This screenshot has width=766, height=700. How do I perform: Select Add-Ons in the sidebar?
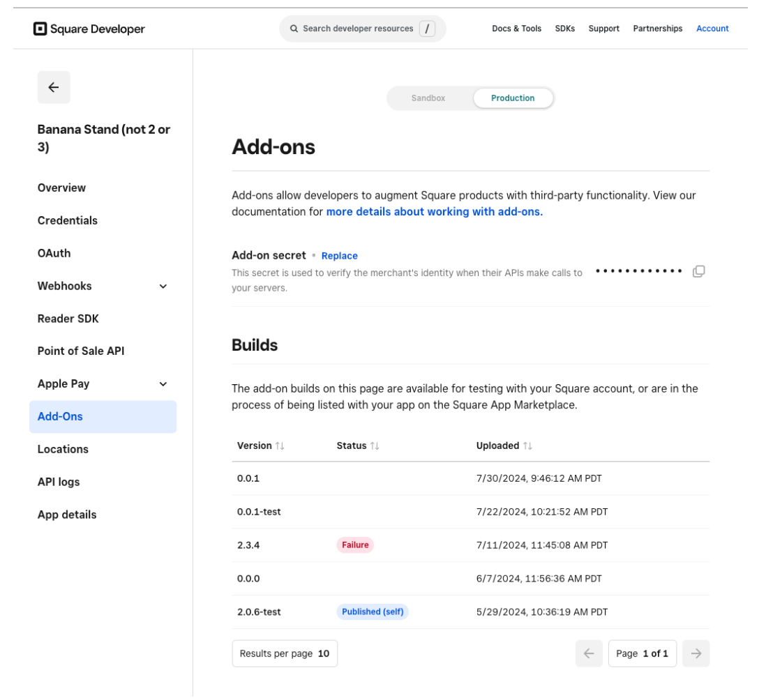point(103,416)
